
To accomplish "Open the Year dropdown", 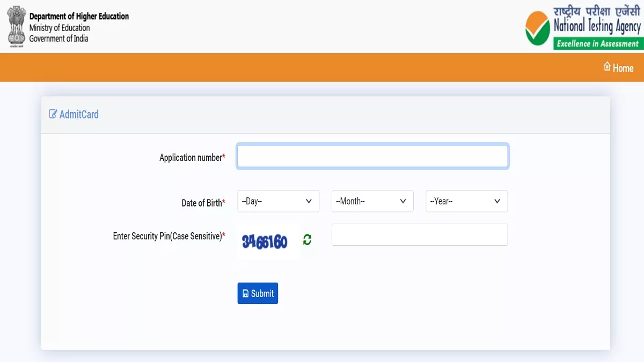I will [467, 201].
